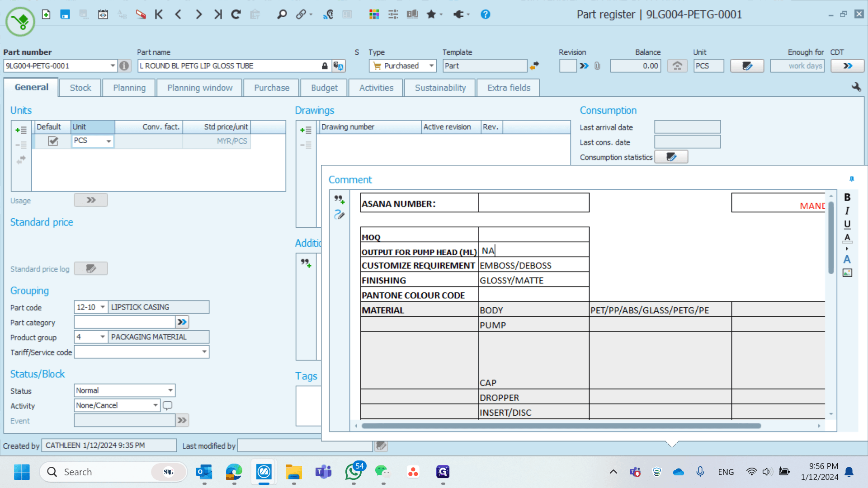Open WhatsApp from the taskbar
The width and height of the screenshot is (868, 488).
pos(354,472)
